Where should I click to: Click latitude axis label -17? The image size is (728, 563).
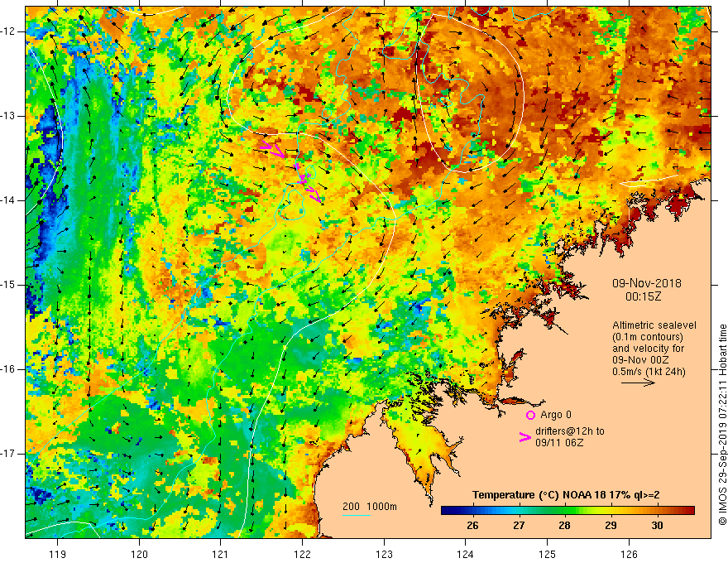click(x=8, y=454)
